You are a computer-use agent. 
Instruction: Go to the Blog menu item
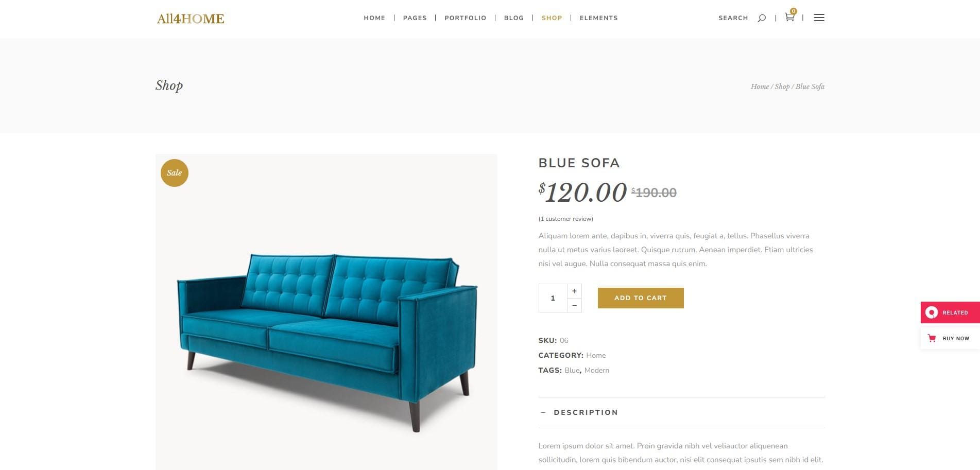tap(514, 18)
